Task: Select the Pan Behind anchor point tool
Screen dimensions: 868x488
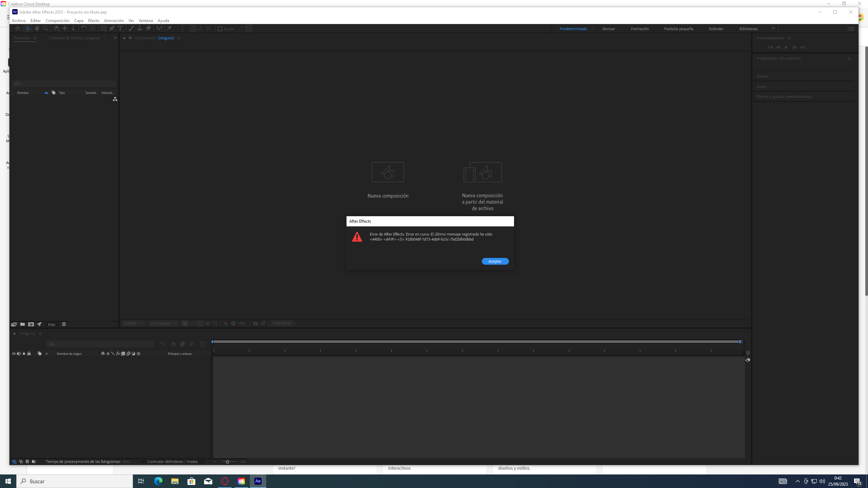Action: [x=93, y=28]
